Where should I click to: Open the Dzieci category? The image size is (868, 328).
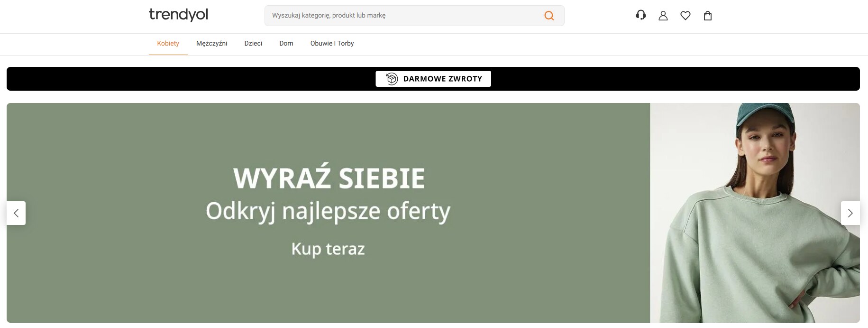tap(253, 43)
